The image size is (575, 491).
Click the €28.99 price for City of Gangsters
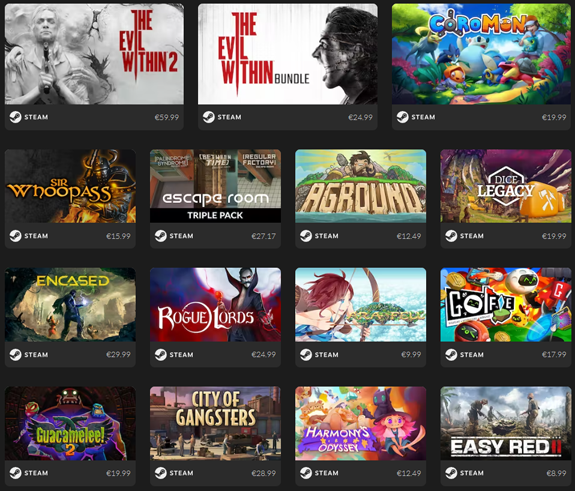click(x=264, y=473)
